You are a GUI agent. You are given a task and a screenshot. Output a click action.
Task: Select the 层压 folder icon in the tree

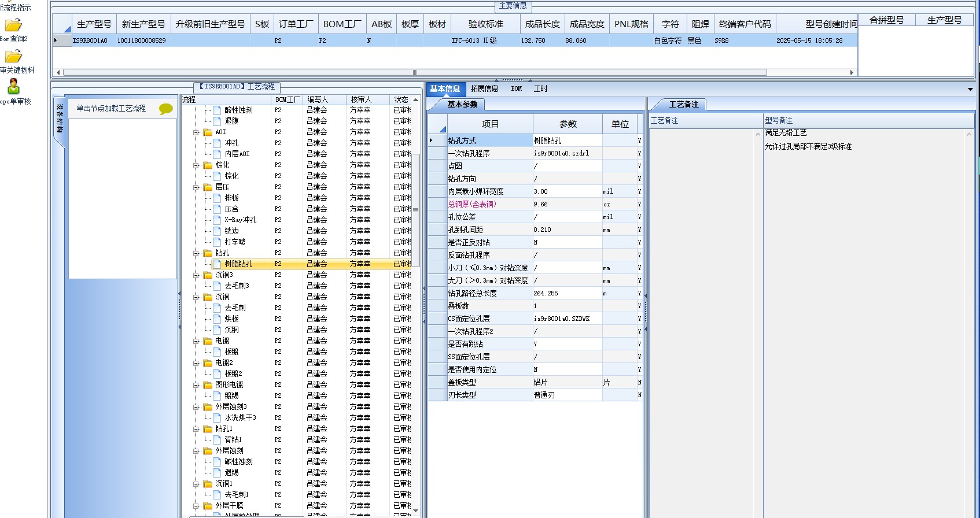[208, 187]
